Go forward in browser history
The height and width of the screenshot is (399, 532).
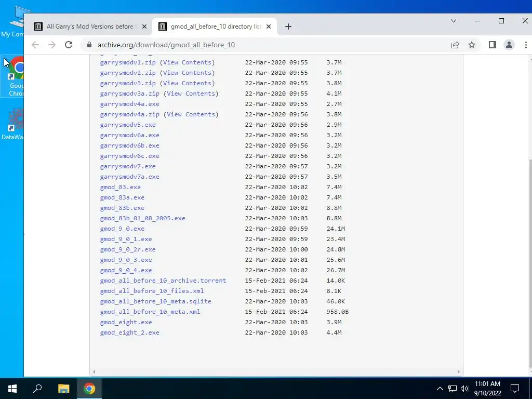[52, 45]
